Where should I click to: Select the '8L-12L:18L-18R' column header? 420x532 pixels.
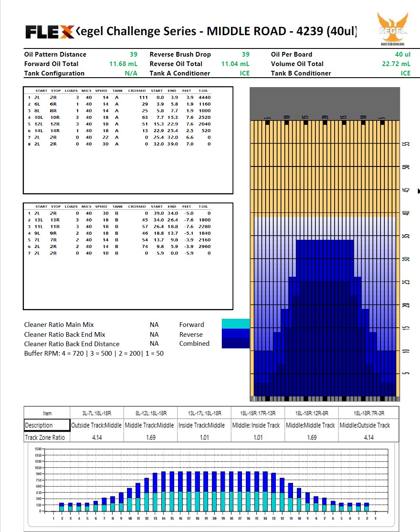(151, 413)
